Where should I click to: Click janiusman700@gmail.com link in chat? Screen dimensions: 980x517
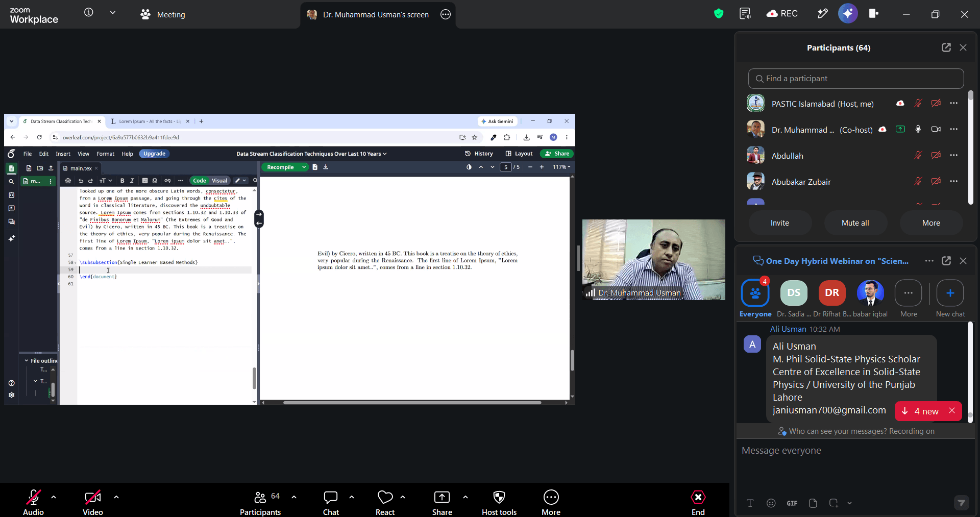(829, 410)
